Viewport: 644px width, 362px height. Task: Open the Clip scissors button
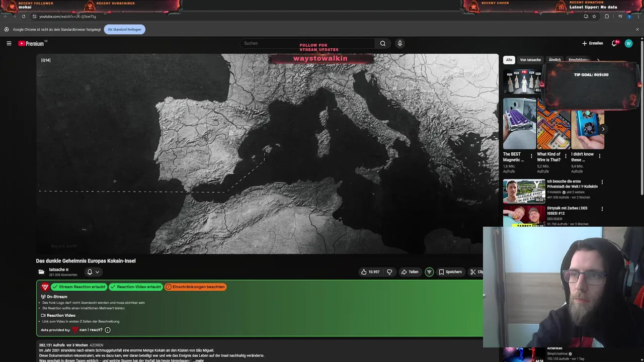click(476, 272)
